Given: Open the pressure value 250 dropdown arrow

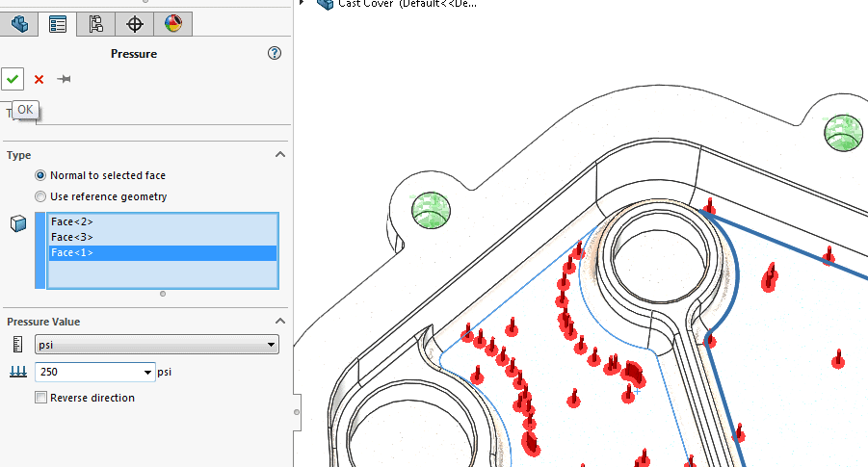Looking at the screenshot, I should tap(147, 372).
